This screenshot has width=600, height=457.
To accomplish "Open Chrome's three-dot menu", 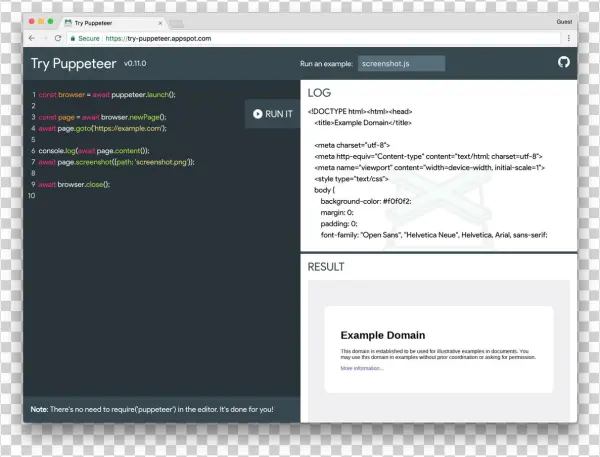I will (x=569, y=38).
